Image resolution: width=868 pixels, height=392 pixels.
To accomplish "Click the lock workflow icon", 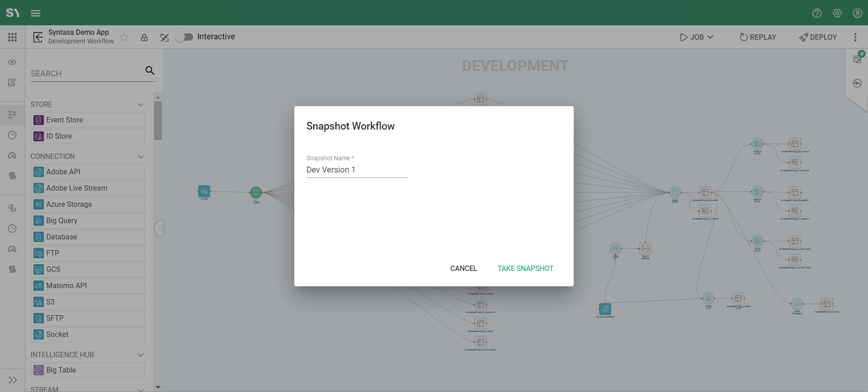I will tap(144, 37).
